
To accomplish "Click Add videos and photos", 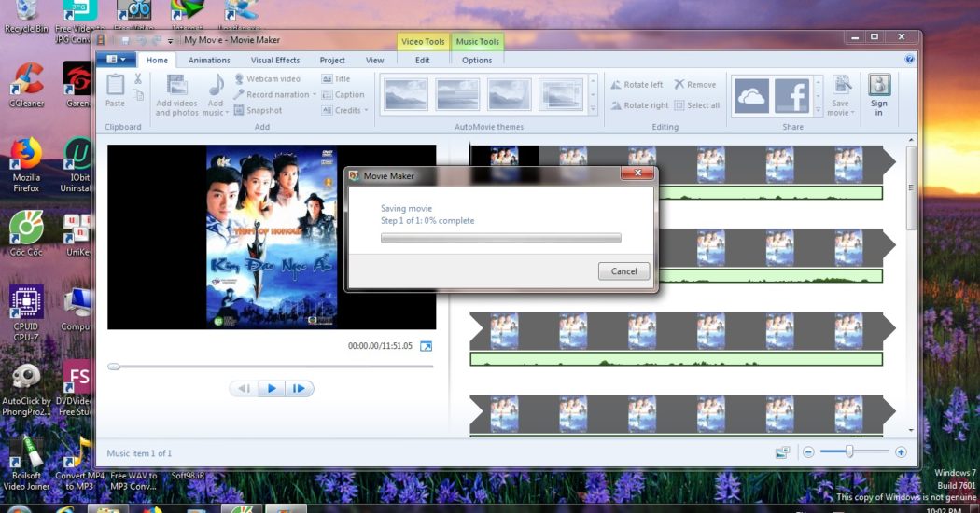I will pyautogui.click(x=176, y=95).
